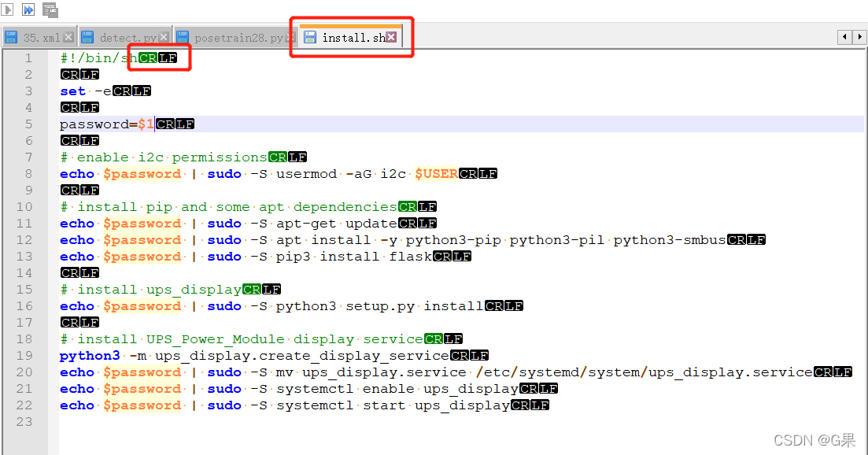868x455 pixels.
Task: Click 'apt-get update' on line 11
Action: [337, 224]
